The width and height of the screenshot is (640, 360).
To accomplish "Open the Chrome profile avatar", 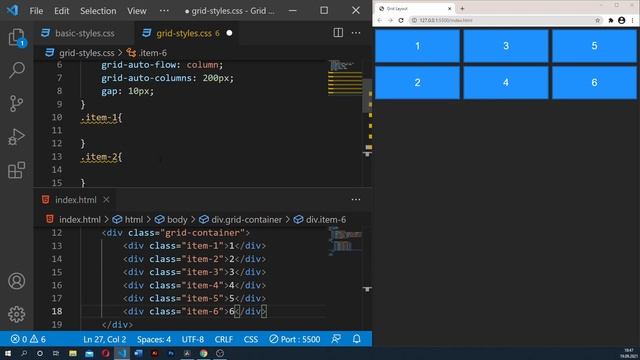I will [x=622, y=20].
